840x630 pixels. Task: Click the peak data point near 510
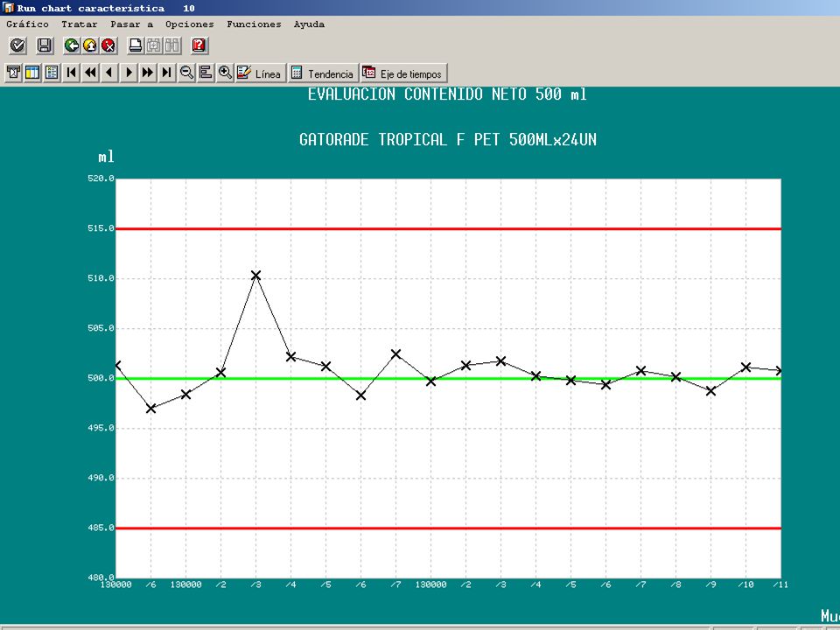pyautogui.click(x=256, y=275)
